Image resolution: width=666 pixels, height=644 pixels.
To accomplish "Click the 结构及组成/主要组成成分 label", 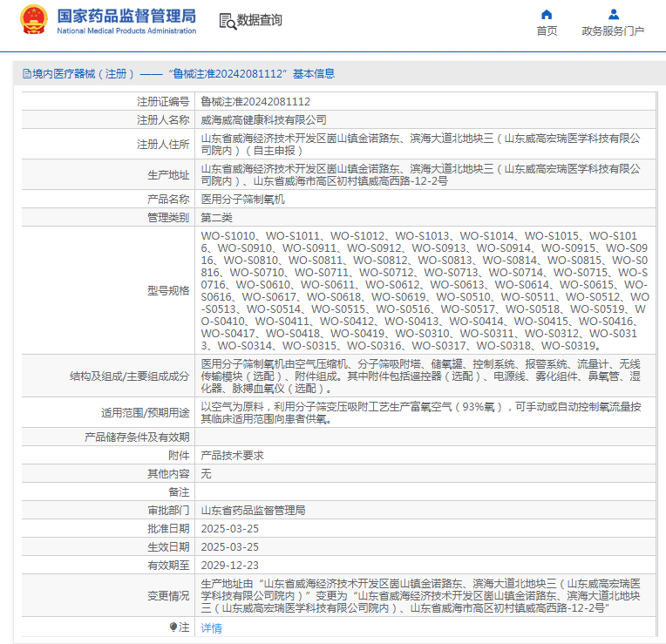I will point(130,376).
